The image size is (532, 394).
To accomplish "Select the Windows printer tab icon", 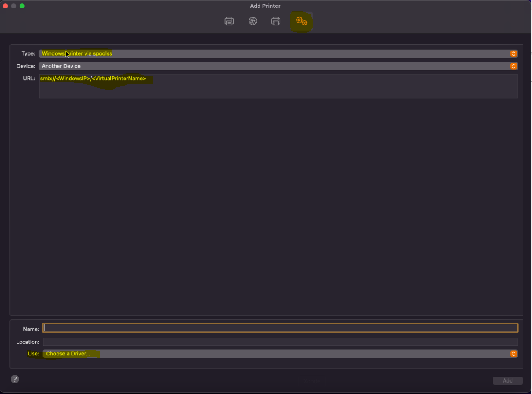I will click(276, 21).
